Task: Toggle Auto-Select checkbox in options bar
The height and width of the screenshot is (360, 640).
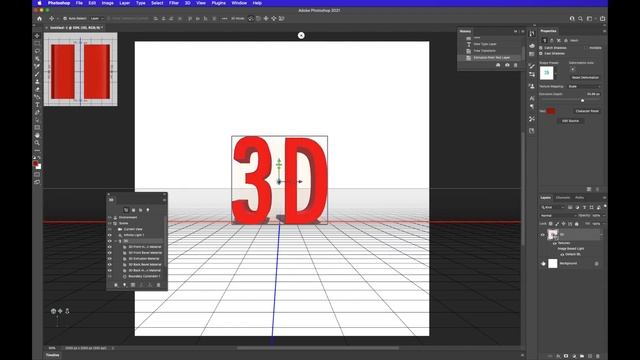Action: click(x=65, y=18)
